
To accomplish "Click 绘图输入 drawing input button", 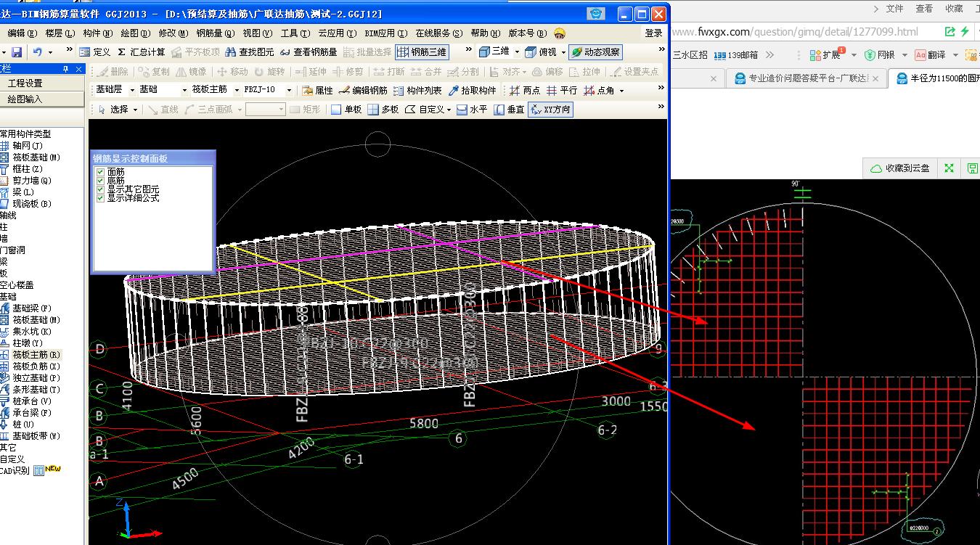I will pyautogui.click(x=25, y=99).
